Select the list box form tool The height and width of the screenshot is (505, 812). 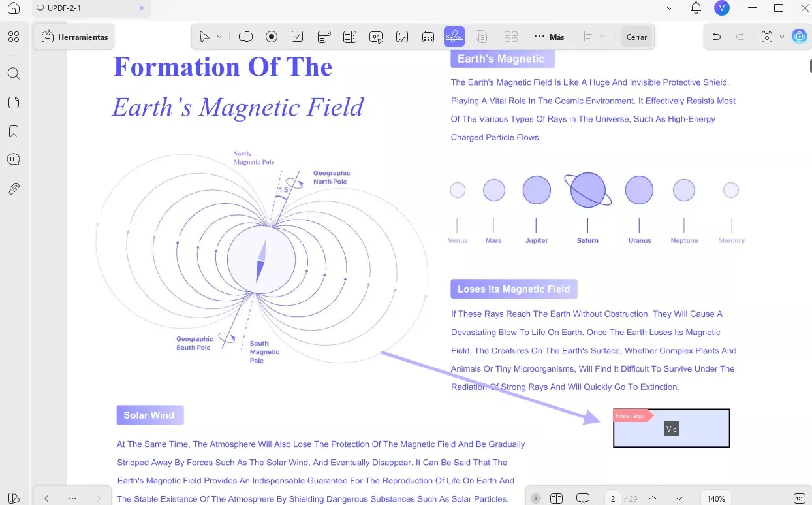point(350,37)
